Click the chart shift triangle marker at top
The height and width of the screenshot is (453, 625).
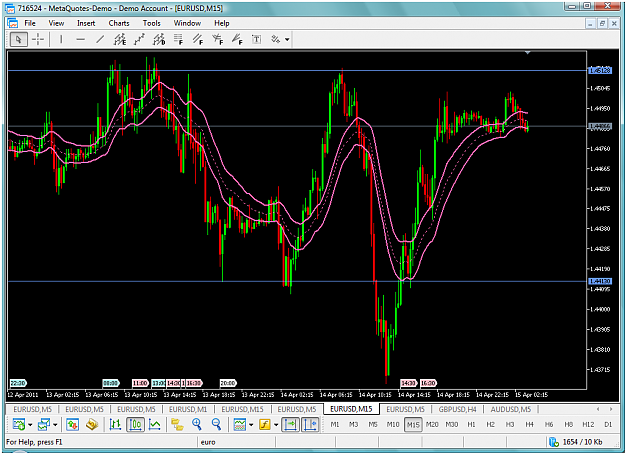point(527,53)
